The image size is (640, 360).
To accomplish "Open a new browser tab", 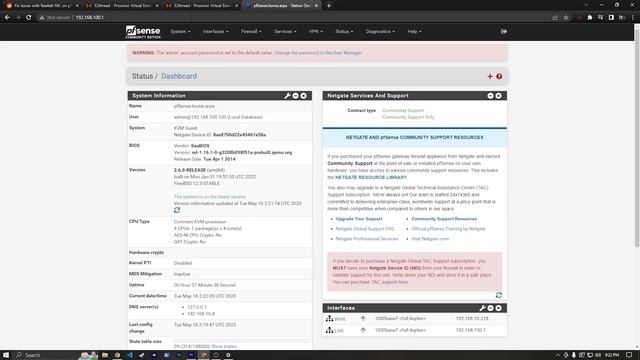I will click(x=329, y=6).
